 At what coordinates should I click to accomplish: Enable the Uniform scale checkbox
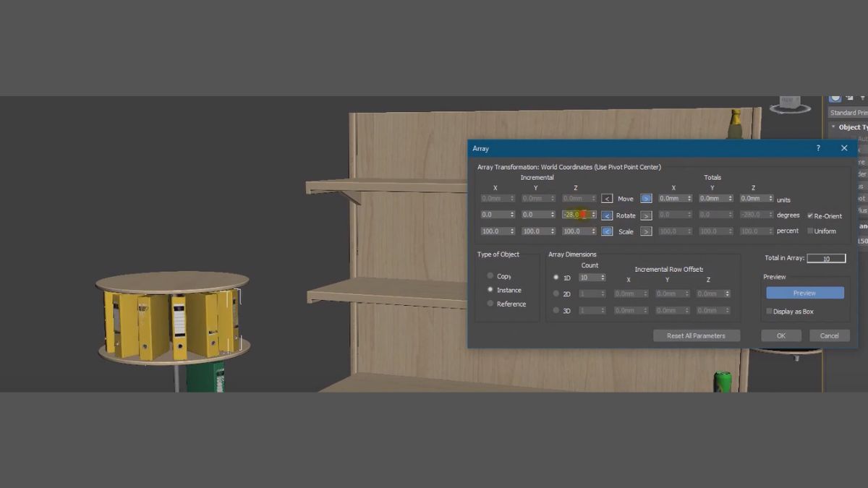pyautogui.click(x=809, y=231)
